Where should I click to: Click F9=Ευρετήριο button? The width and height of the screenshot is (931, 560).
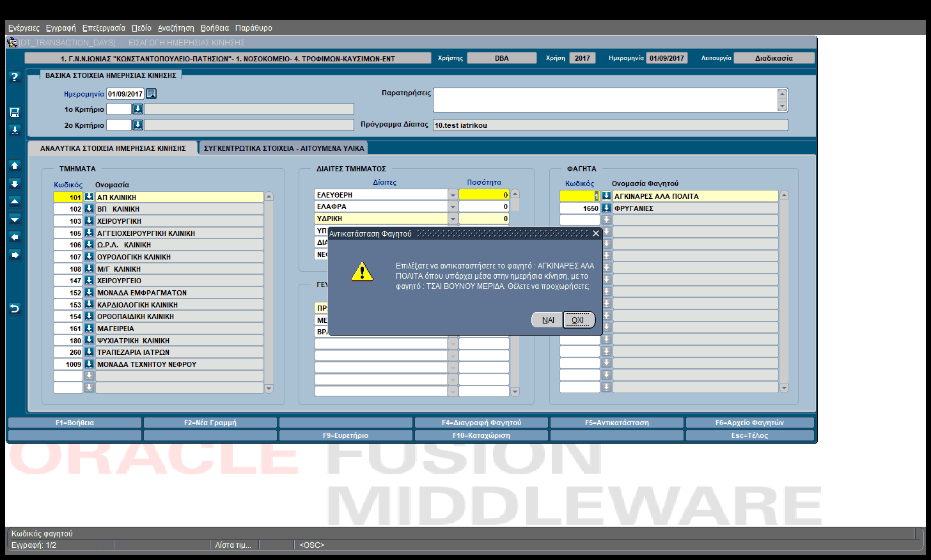click(346, 435)
